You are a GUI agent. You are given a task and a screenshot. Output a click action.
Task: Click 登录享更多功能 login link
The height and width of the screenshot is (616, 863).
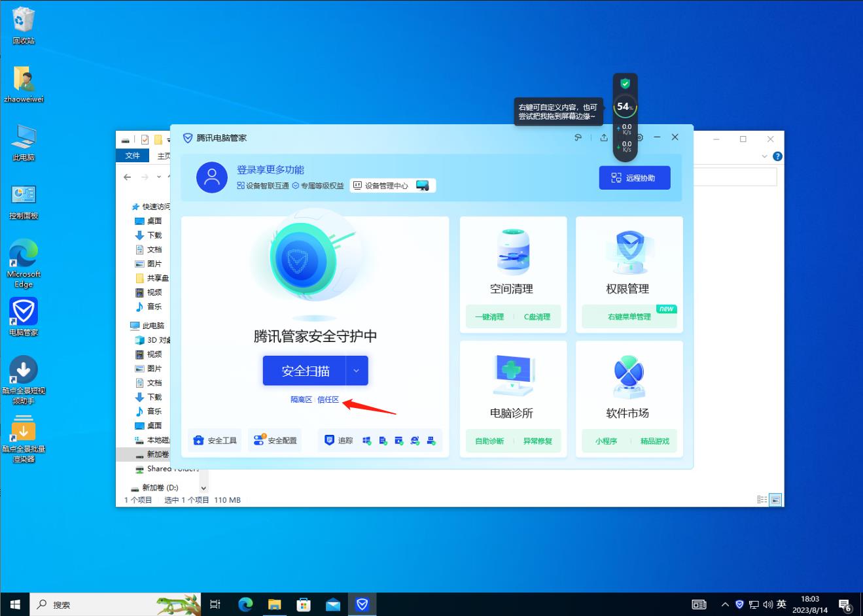[270, 170]
